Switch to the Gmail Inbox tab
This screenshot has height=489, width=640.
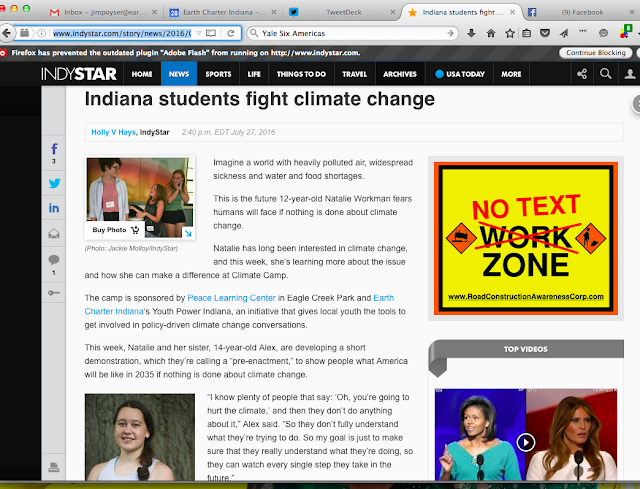click(x=104, y=12)
